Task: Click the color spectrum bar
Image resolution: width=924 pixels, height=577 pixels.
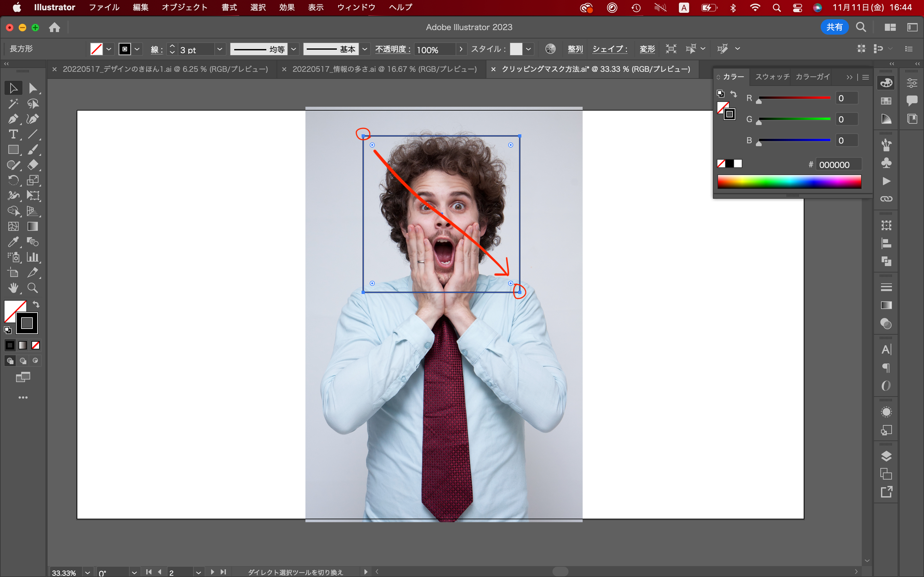Action: pyautogui.click(x=789, y=182)
